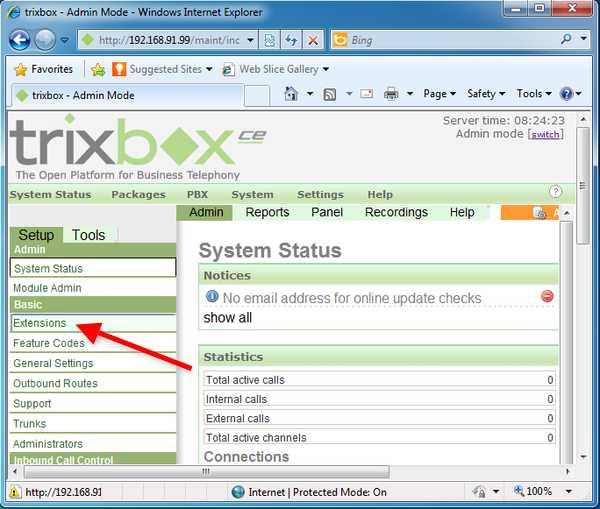
Task: Open Support in the sidebar
Action: (93, 403)
